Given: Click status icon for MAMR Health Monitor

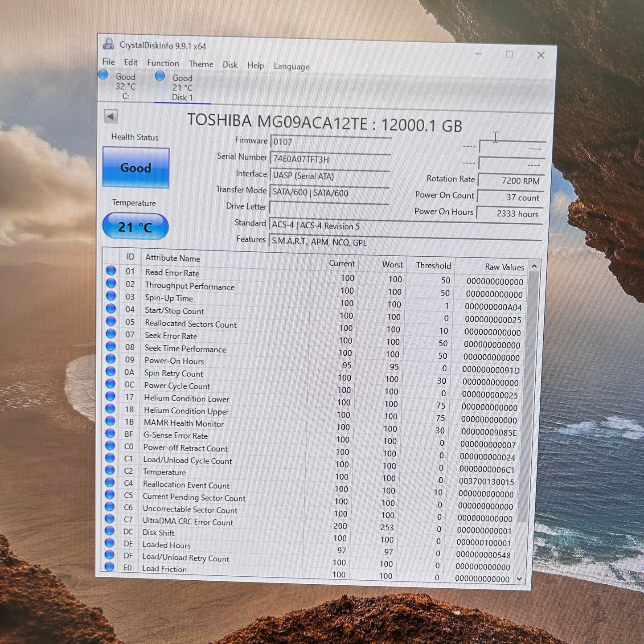Looking at the screenshot, I should click(110, 421).
